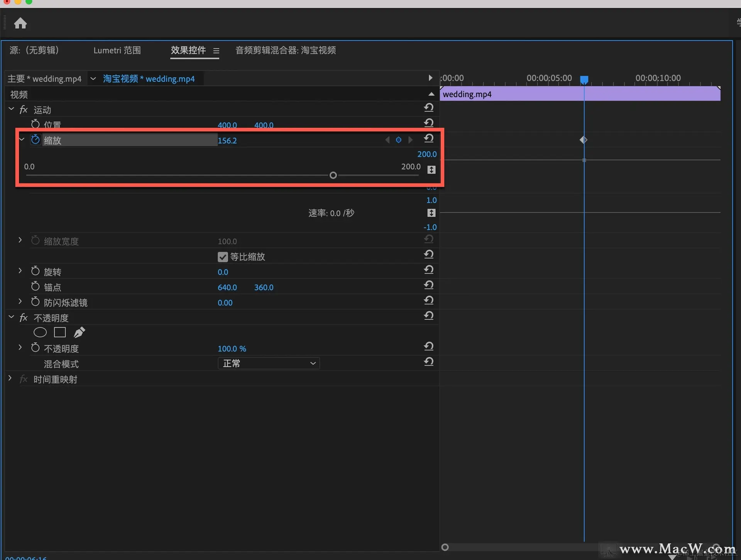
Task: Click the 淘宝视频 * wedding.mp4 sequence link
Action: [x=149, y=79]
